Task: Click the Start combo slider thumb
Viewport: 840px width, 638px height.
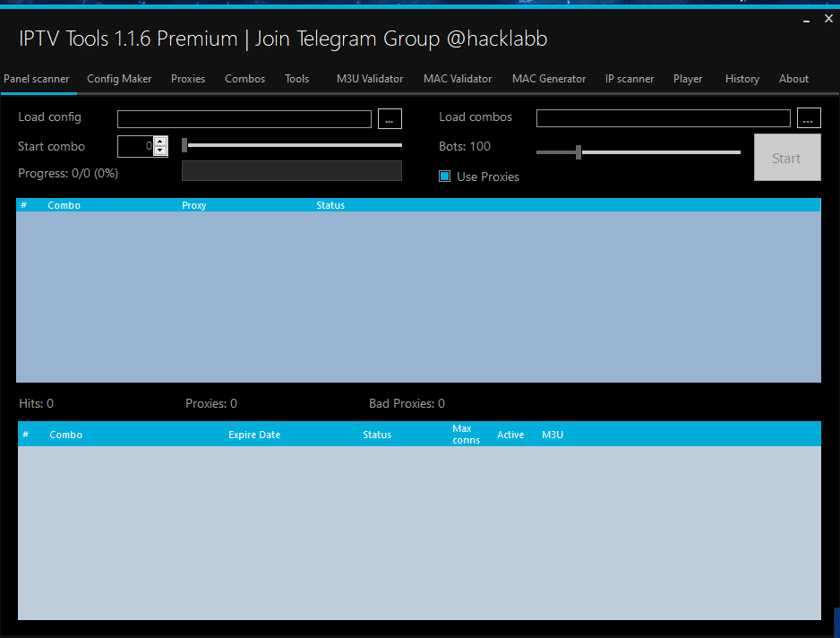Action: click(x=184, y=145)
